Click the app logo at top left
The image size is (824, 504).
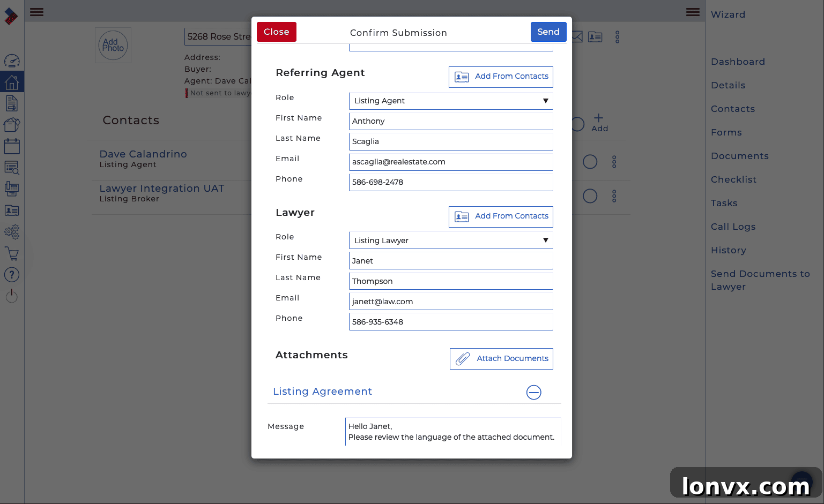click(11, 16)
